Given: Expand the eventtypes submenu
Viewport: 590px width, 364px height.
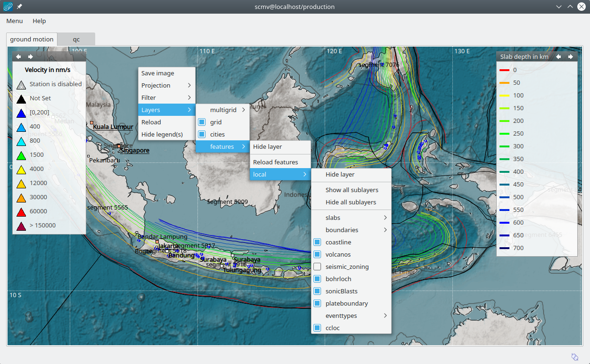Looking at the screenshot, I should point(351,315).
